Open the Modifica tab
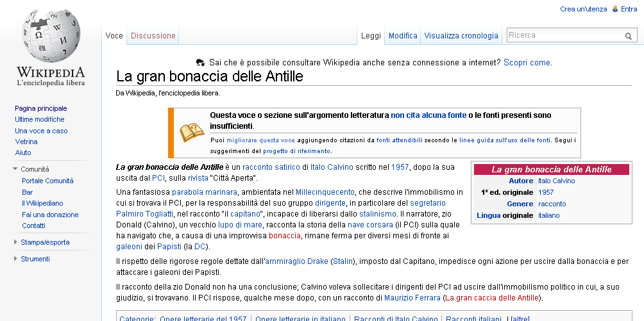The width and height of the screenshot is (644, 321). tap(403, 36)
